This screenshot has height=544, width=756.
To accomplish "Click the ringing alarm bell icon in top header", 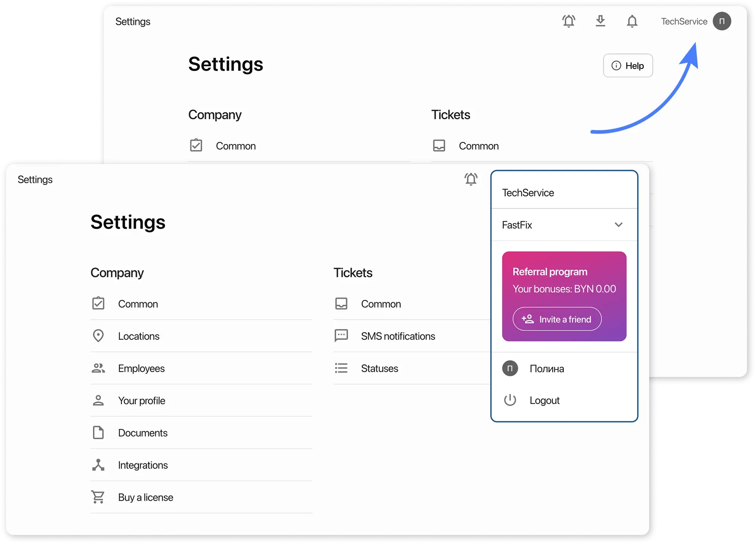I will click(x=569, y=21).
